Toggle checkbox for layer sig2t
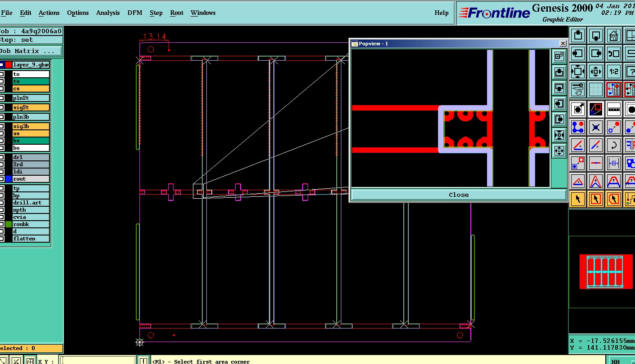 tap(2, 107)
